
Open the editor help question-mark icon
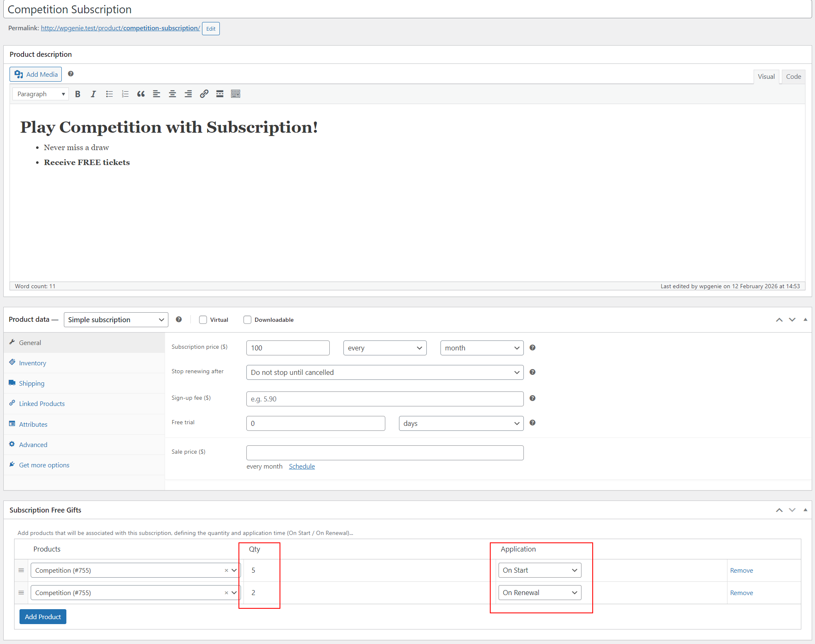71,74
